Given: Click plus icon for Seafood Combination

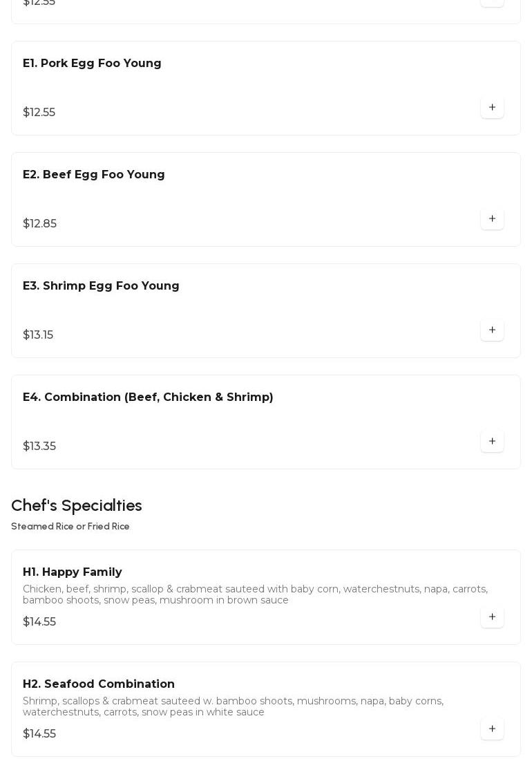Looking at the screenshot, I should tap(492, 729).
